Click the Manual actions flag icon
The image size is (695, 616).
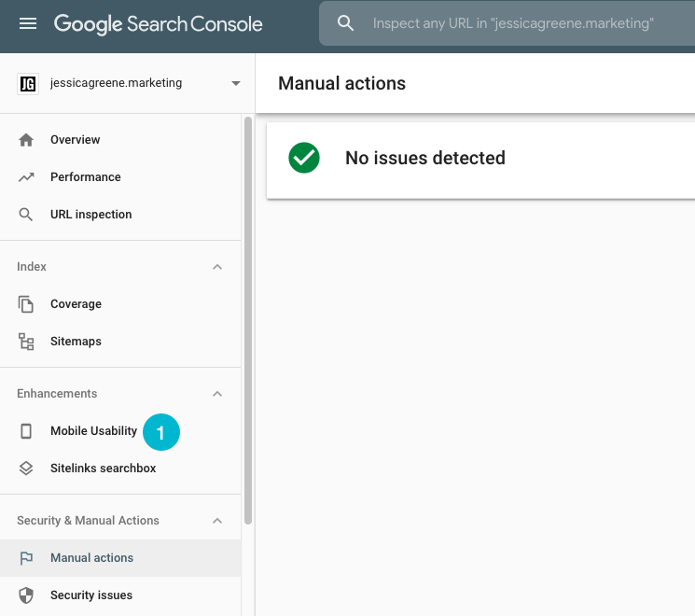coord(26,558)
